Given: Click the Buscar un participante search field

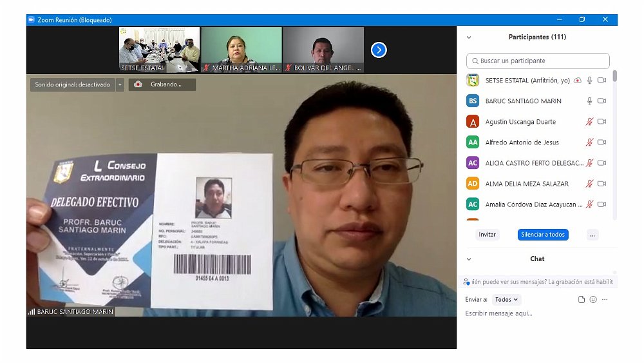Looking at the screenshot, I should click(x=538, y=61).
